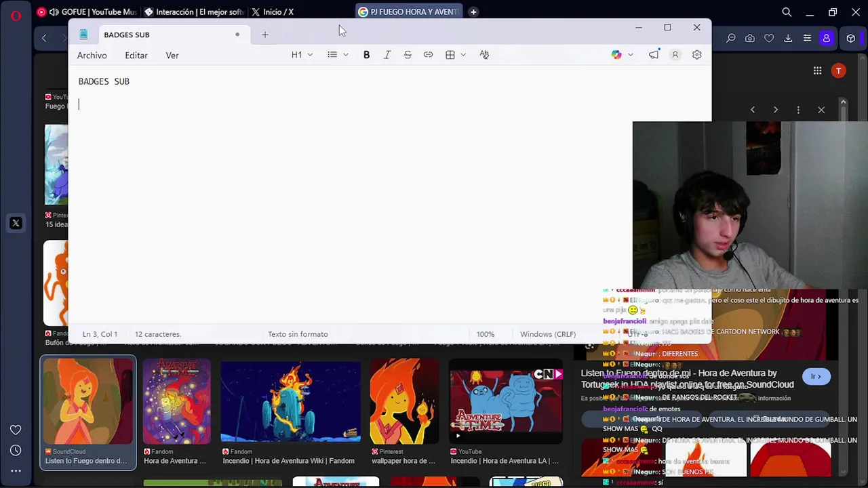Open Notepad announcements megaphone icon
The width and height of the screenshot is (868, 488).
point(654,55)
